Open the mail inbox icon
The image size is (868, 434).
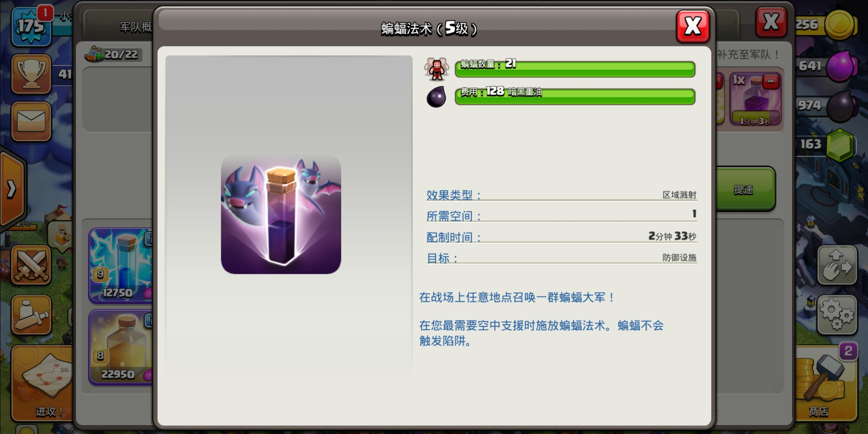(x=31, y=121)
